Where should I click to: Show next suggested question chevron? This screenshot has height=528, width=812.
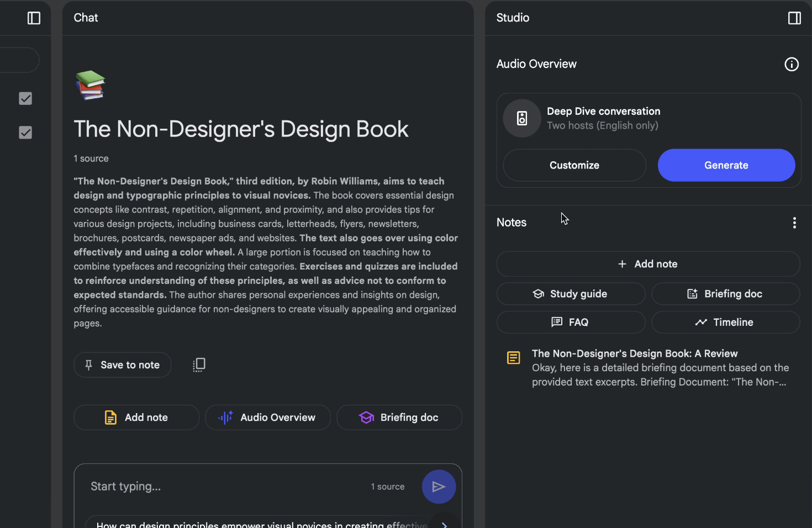point(445,525)
